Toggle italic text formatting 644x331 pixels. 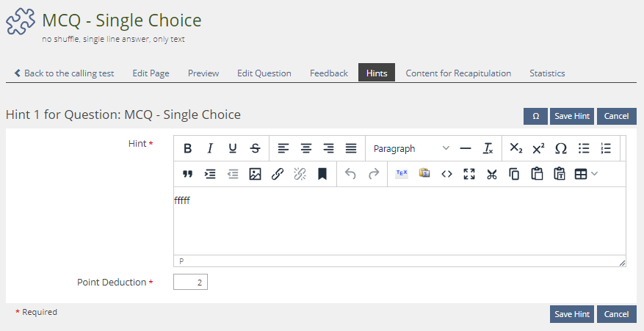[210, 148]
